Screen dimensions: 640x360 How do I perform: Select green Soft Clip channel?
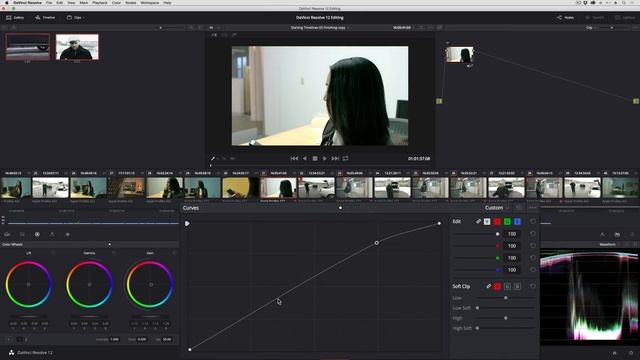507,287
